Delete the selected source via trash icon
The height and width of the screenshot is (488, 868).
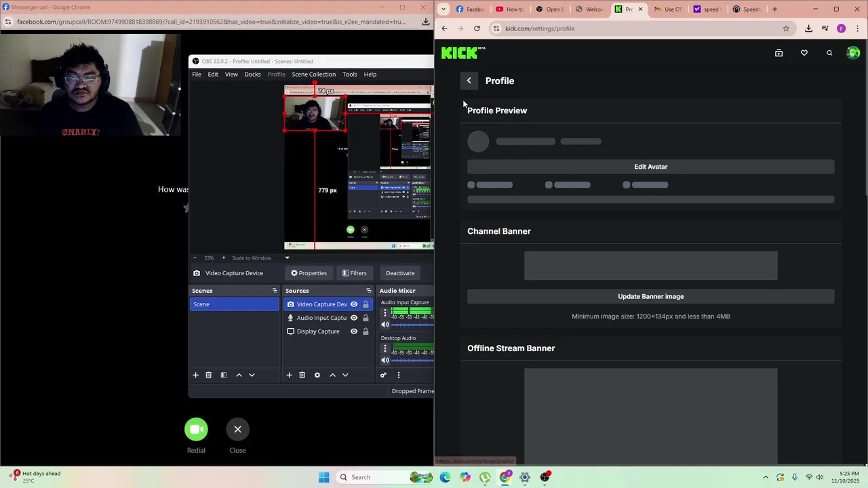(302, 375)
